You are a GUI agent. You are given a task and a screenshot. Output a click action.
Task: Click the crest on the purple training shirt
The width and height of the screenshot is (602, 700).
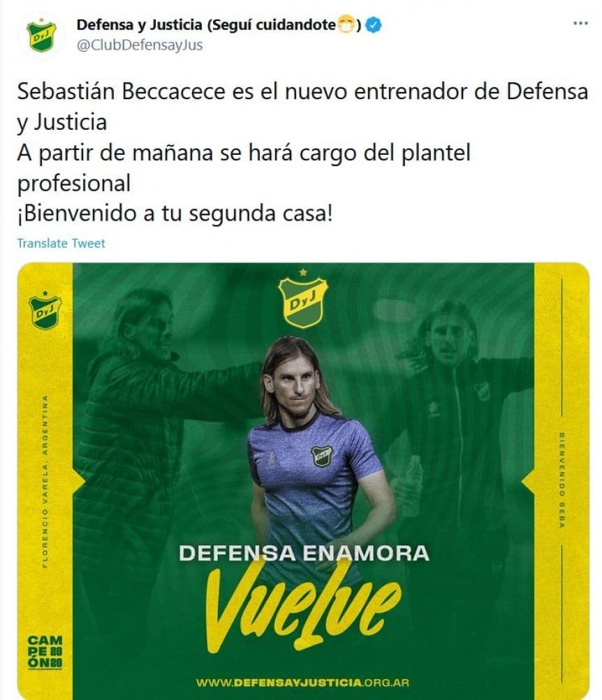321,456
